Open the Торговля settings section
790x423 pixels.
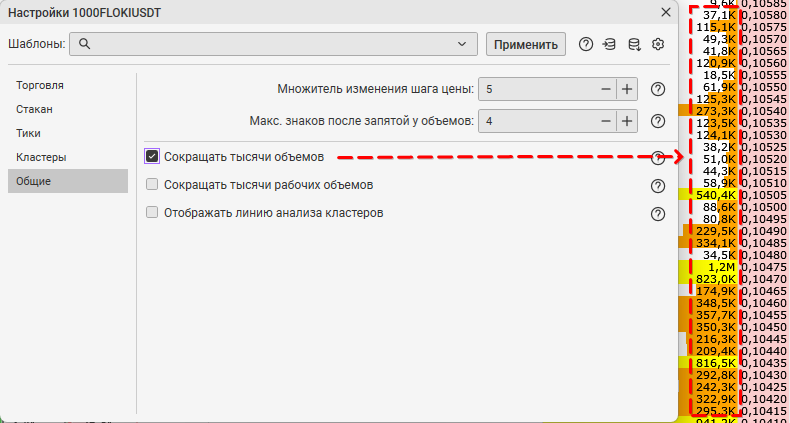[x=41, y=85]
